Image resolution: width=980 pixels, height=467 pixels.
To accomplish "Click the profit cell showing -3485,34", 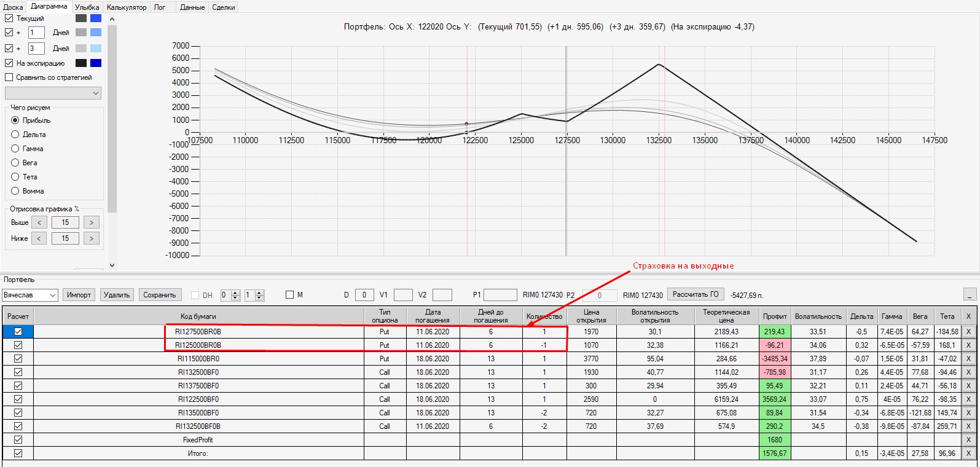I will tap(775, 359).
